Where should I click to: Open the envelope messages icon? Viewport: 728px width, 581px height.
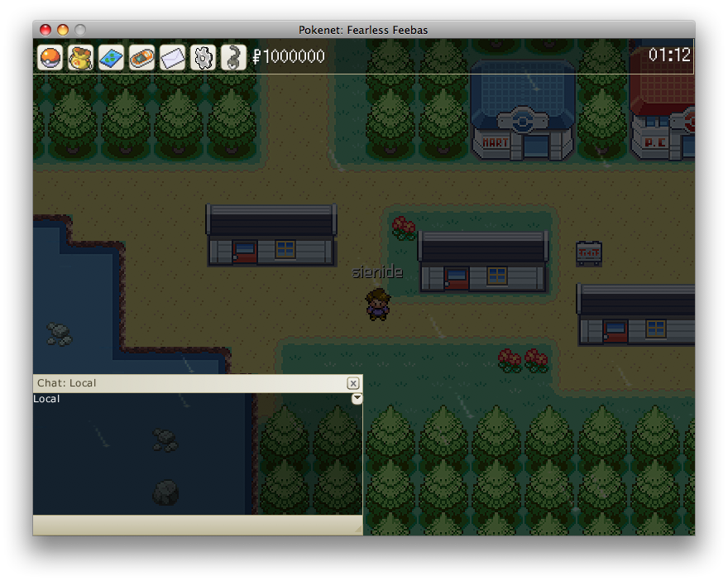pyautogui.click(x=172, y=58)
